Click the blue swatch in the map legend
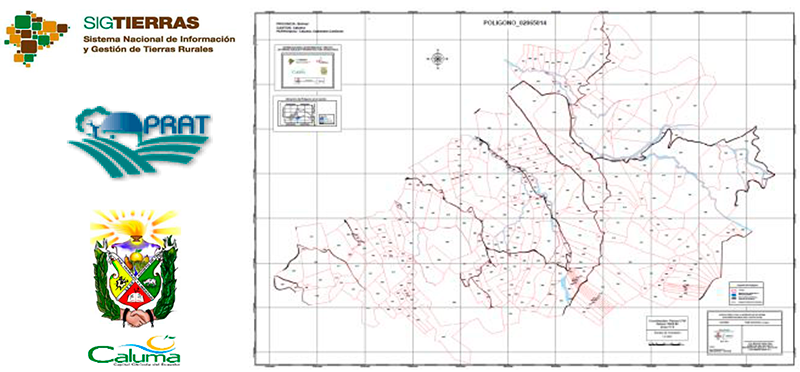The image size is (800, 372). 734,294
